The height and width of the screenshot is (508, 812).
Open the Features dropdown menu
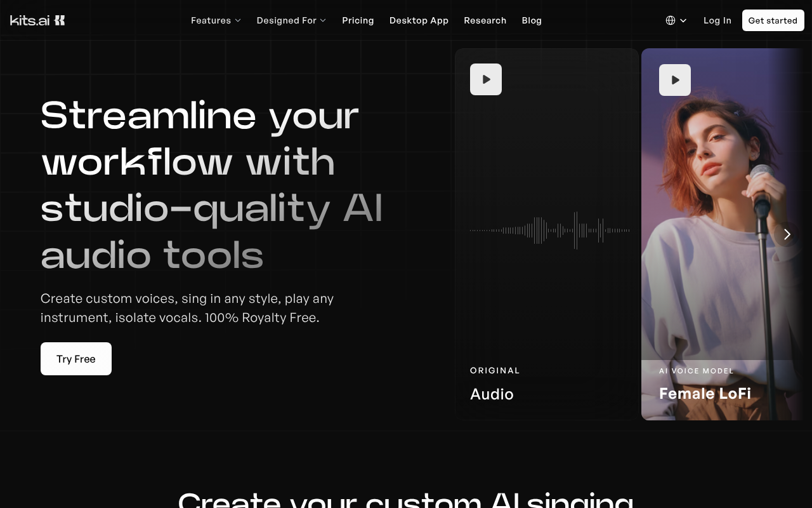coord(216,20)
